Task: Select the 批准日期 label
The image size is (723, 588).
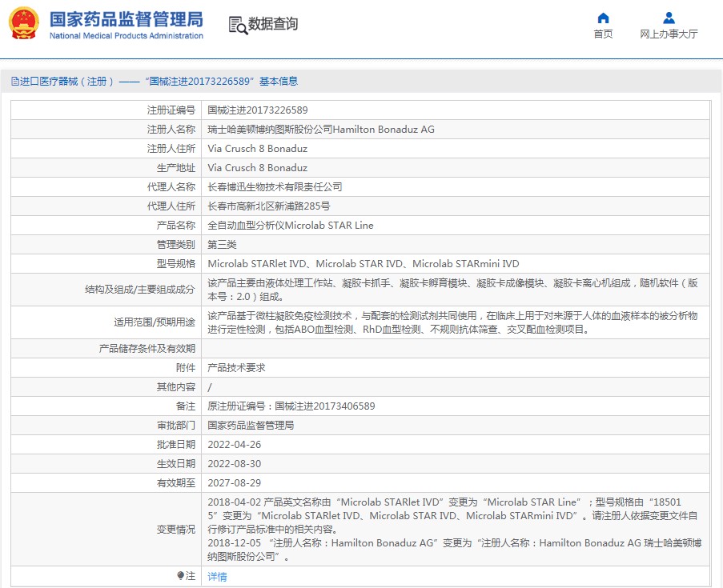Action: click(x=176, y=445)
